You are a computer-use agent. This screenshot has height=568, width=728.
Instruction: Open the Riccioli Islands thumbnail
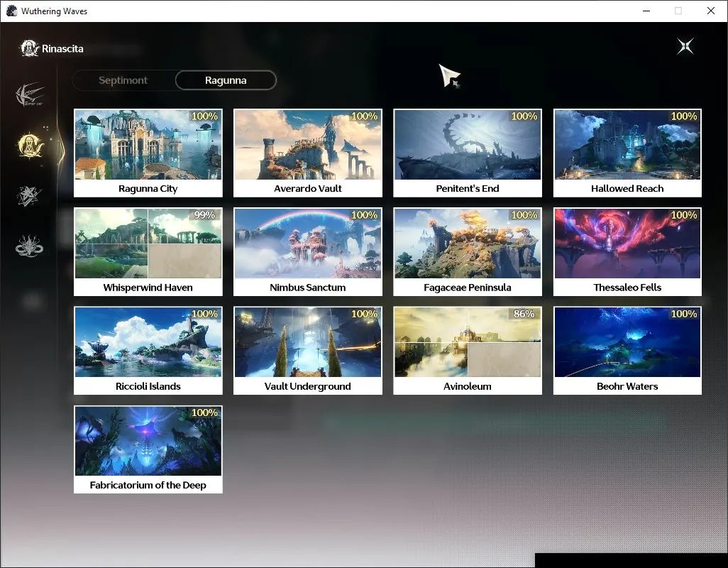(148, 342)
